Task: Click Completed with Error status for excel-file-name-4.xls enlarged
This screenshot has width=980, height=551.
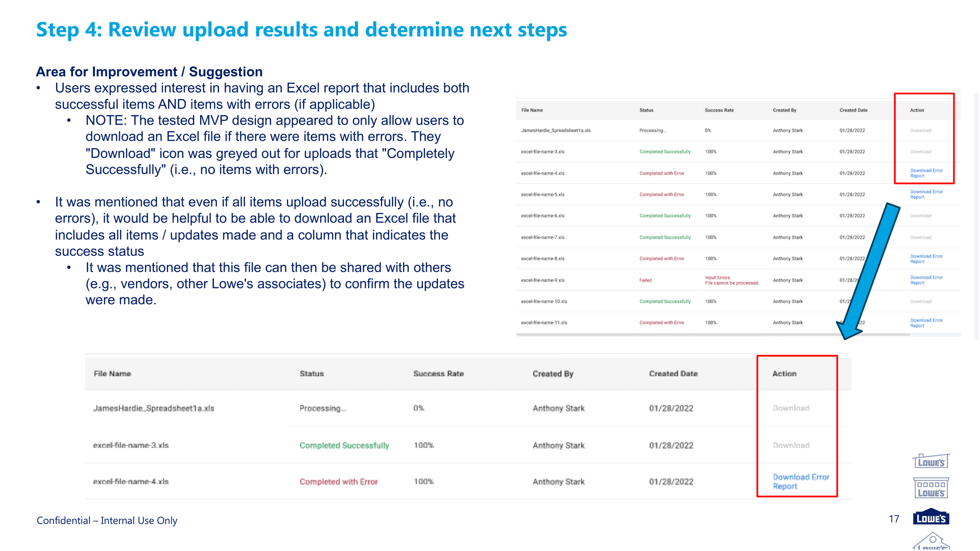Action: click(x=338, y=482)
